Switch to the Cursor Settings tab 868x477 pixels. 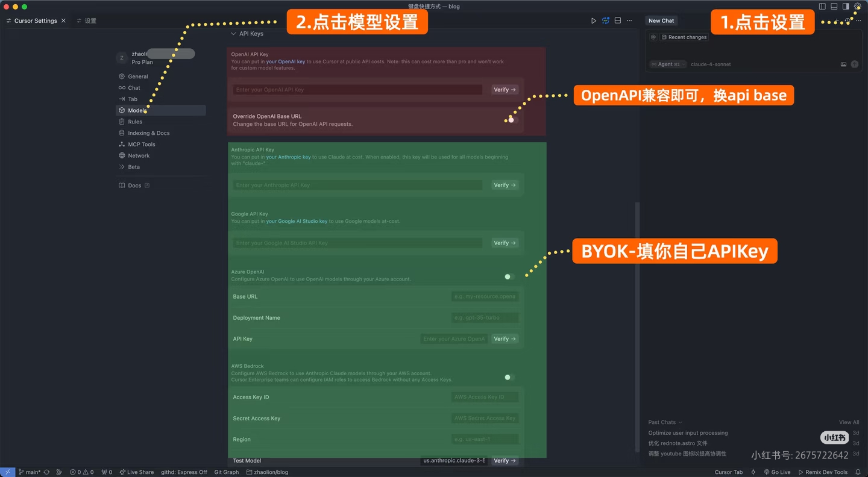point(36,20)
